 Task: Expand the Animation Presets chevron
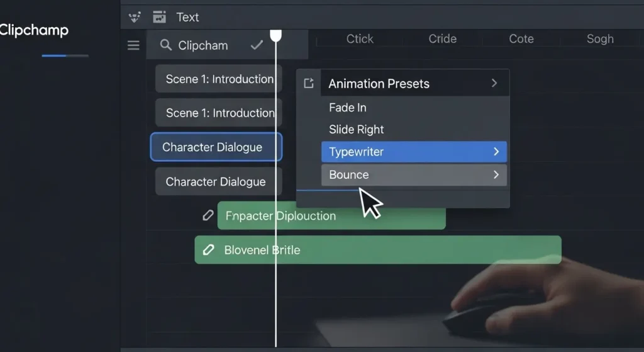(494, 83)
